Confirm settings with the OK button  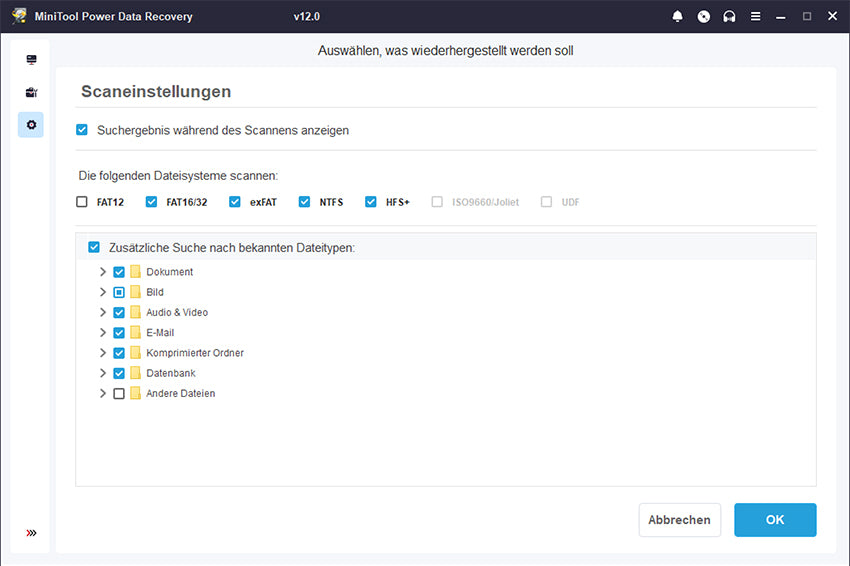pyautogui.click(x=775, y=520)
